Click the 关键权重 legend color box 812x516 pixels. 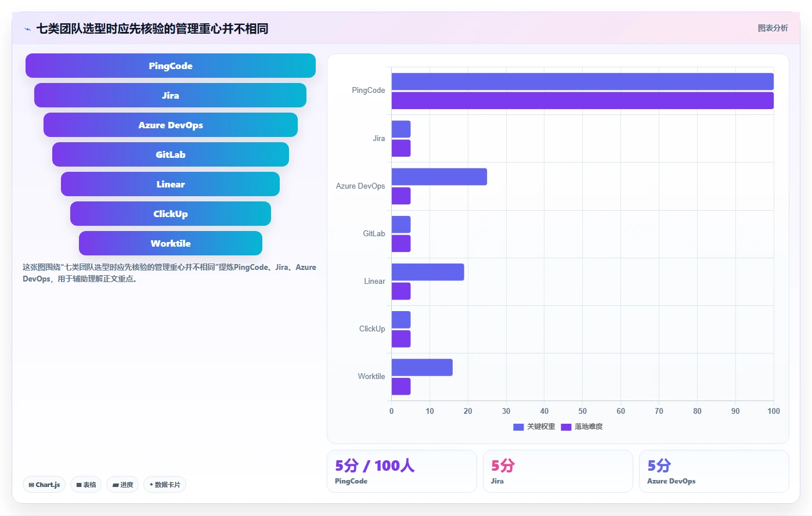(518, 427)
